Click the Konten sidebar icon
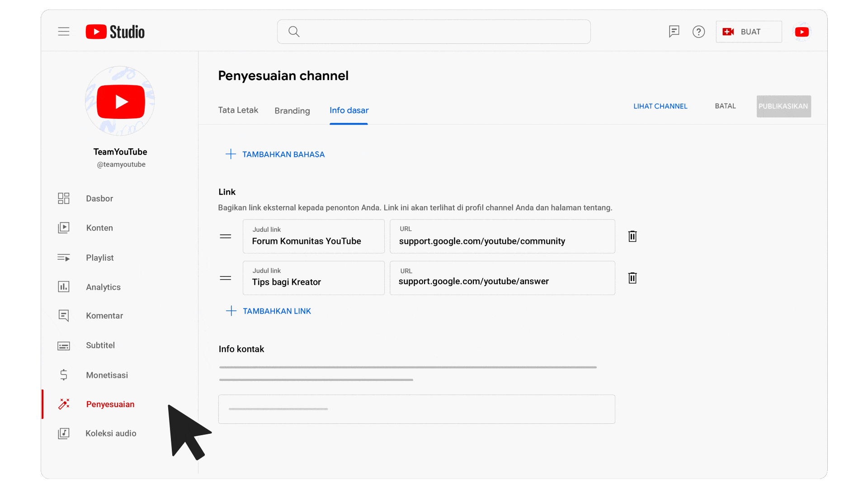Screen dimensions: 868x488 (x=64, y=228)
